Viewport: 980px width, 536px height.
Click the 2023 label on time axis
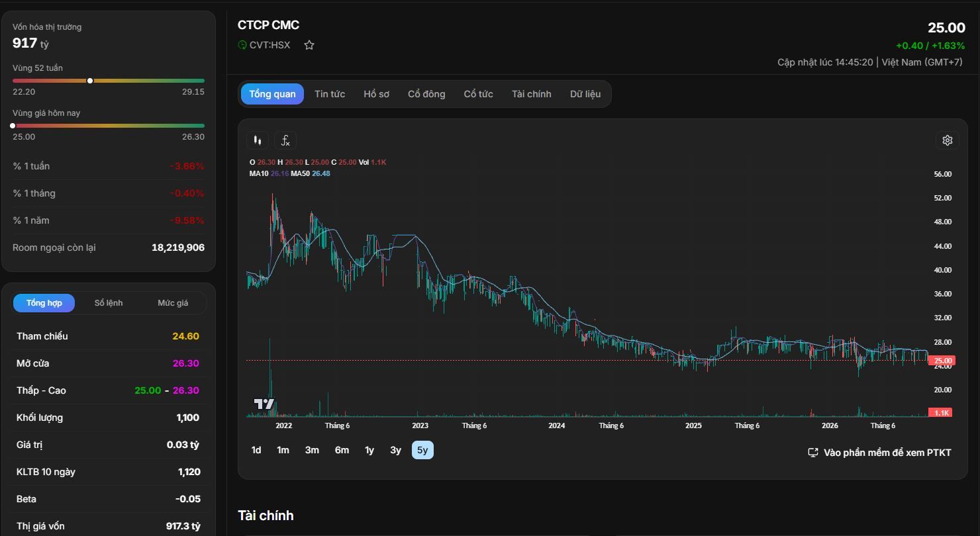420,425
